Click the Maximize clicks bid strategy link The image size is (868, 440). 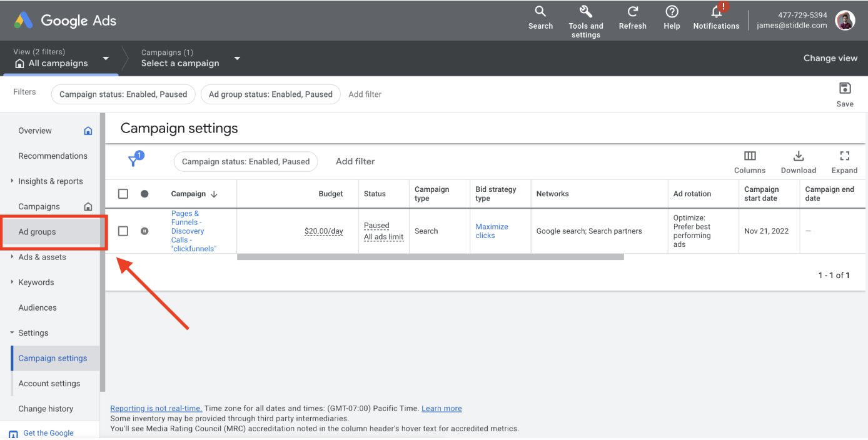492,231
